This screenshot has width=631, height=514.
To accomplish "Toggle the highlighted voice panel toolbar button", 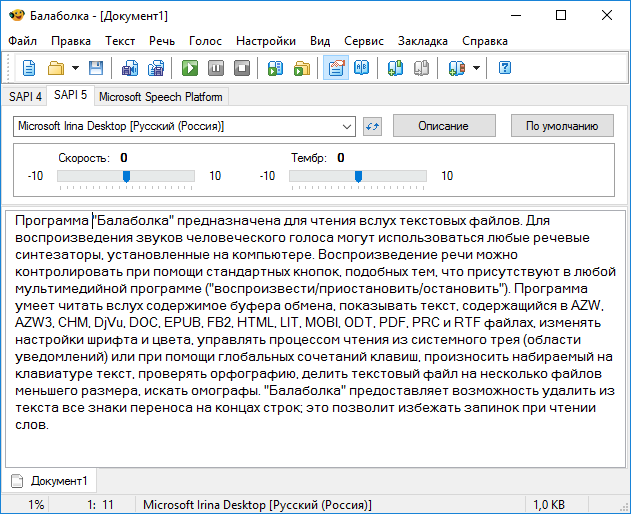I will click(x=336, y=68).
